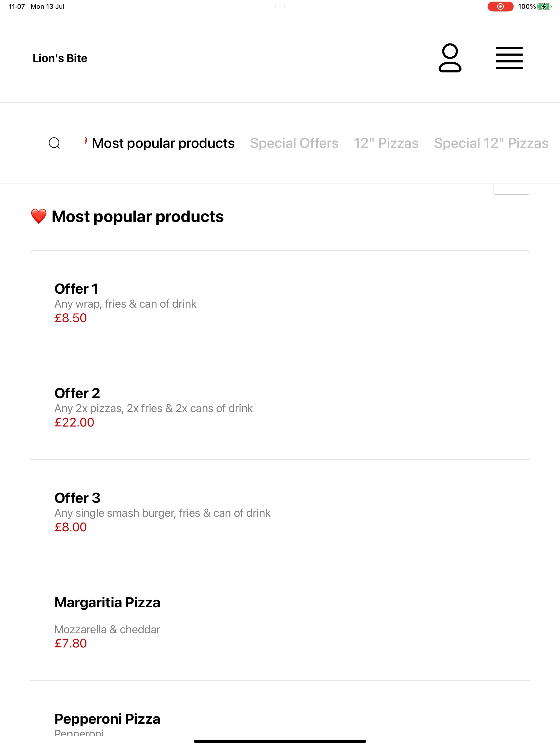Tap the multitasking three-dot handle

[x=280, y=6]
